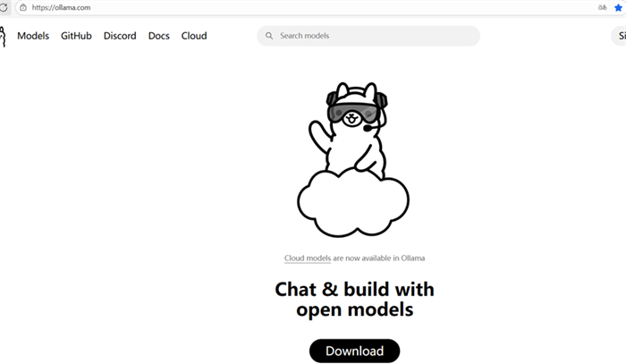Open the Discord nav link
The image size is (626, 364).
tap(120, 36)
